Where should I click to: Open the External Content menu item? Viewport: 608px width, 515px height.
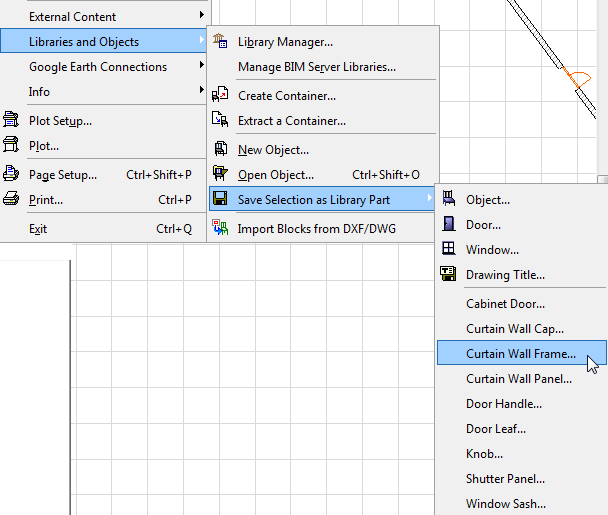103,17
